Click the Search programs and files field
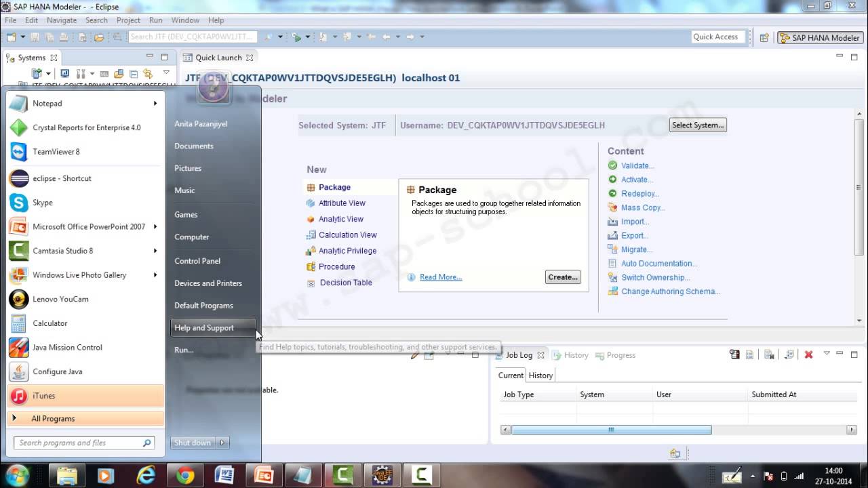Image resolution: width=868 pixels, height=488 pixels. (84, 443)
